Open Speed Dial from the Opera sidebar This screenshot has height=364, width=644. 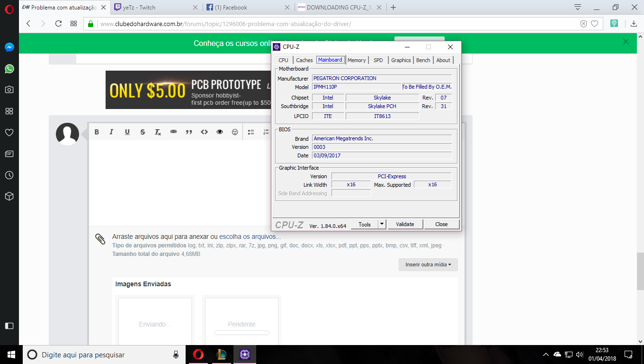point(9,111)
